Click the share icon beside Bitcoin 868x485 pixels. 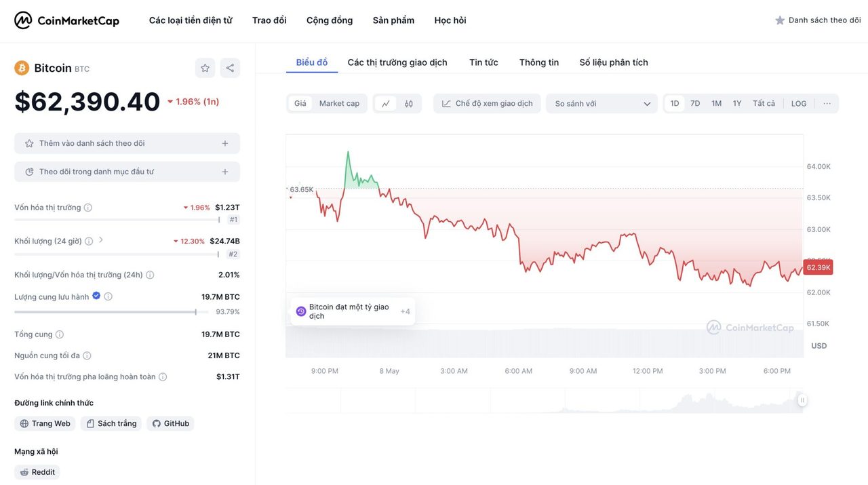[230, 68]
